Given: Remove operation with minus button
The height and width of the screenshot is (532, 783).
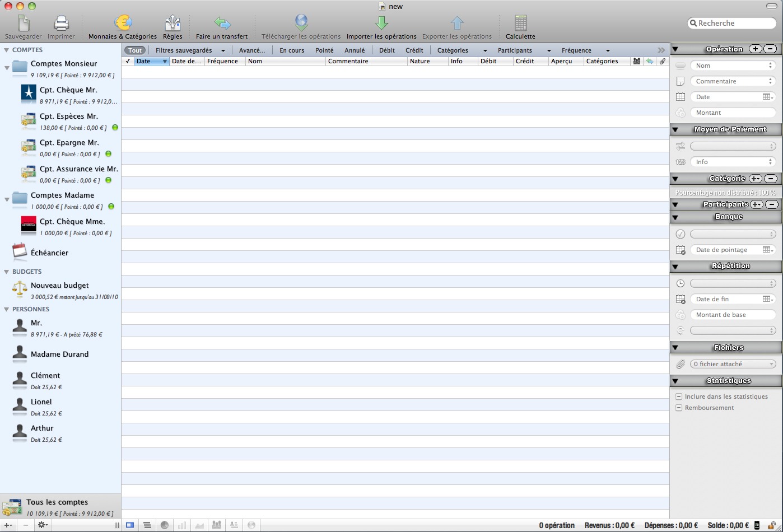Looking at the screenshot, I should (x=771, y=49).
